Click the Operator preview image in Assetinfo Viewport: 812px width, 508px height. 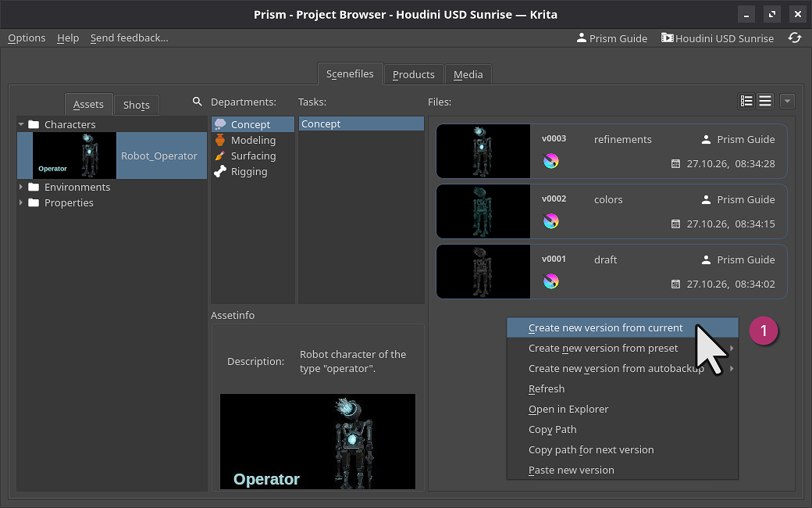click(x=318, y=442)
